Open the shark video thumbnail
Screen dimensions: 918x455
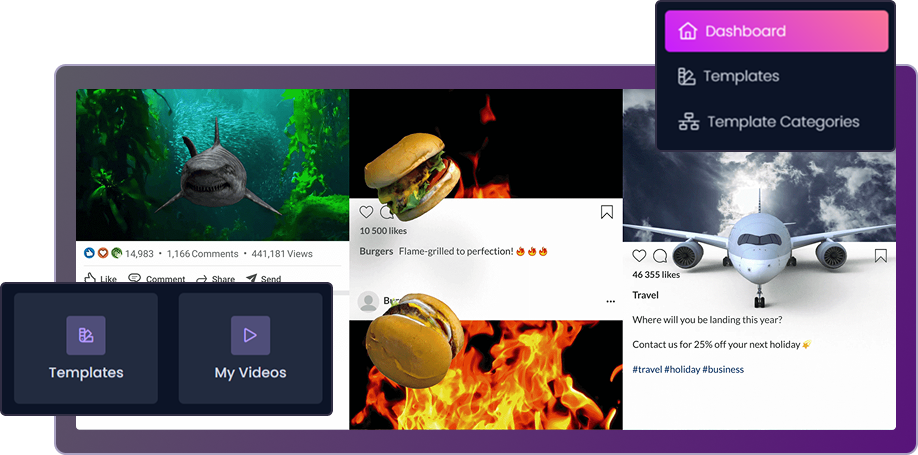tap(212, 165)
